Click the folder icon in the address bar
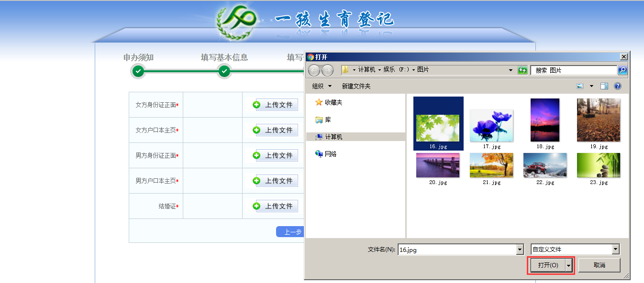 coord(344,70)
